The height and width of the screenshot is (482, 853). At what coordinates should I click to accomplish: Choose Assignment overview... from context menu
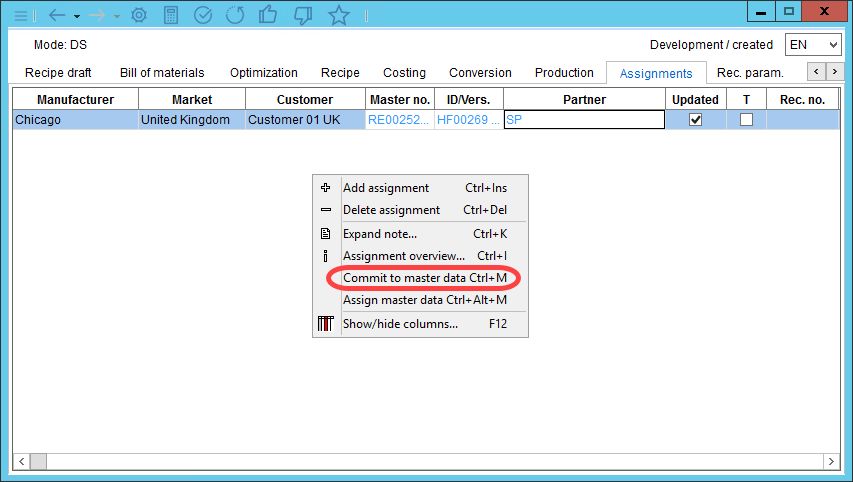(421, 256)
